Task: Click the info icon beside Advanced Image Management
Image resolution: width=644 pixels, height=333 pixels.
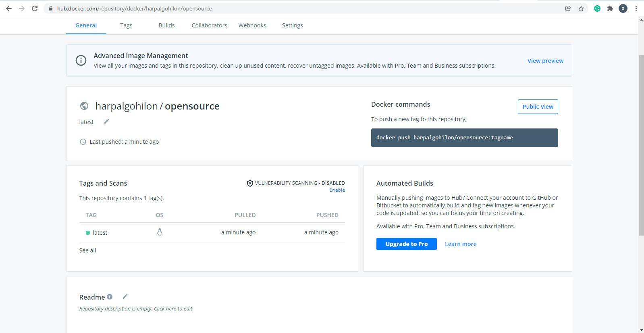Action: tap(81, 60)
